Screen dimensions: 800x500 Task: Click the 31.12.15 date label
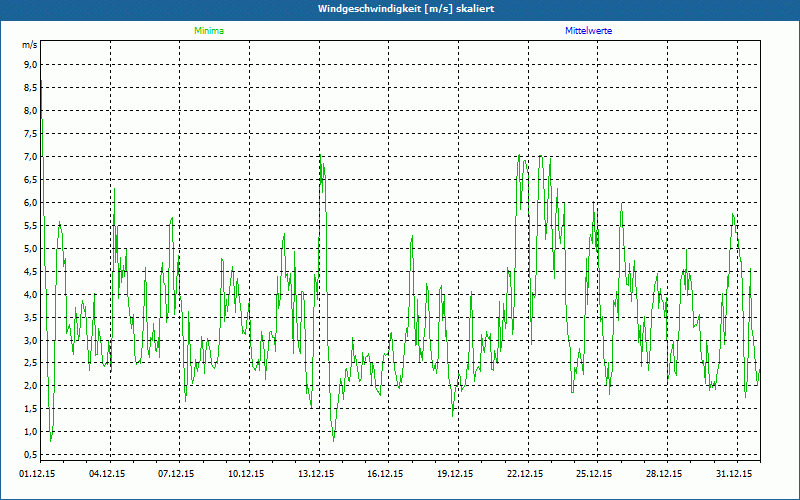coord(734,474)
